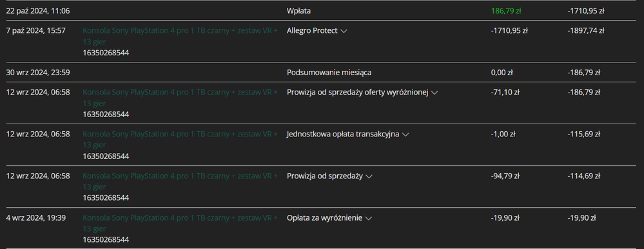Expand Jednostkowa opłata transakcyjna details arrow

tap(405, 134)
